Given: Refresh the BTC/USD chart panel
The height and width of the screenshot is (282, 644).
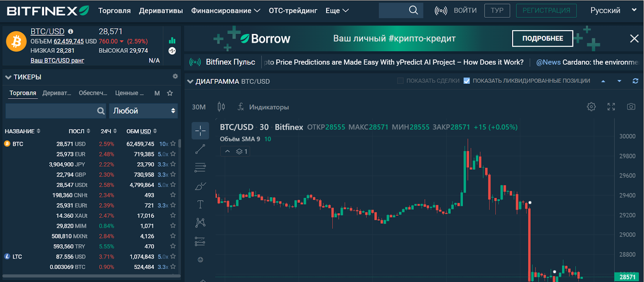Looking at the screenshot, I should [x=636, y=81].
